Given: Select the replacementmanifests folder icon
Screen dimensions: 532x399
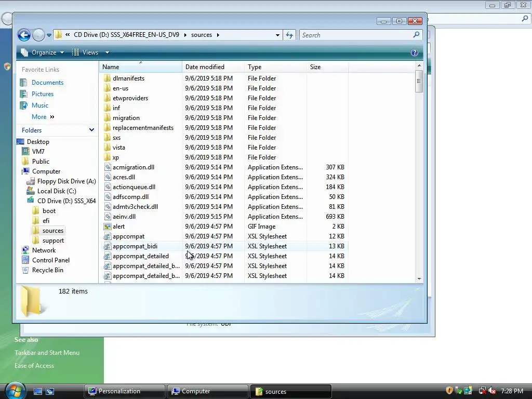Looking at the screenshot, I should pos(107,128).
